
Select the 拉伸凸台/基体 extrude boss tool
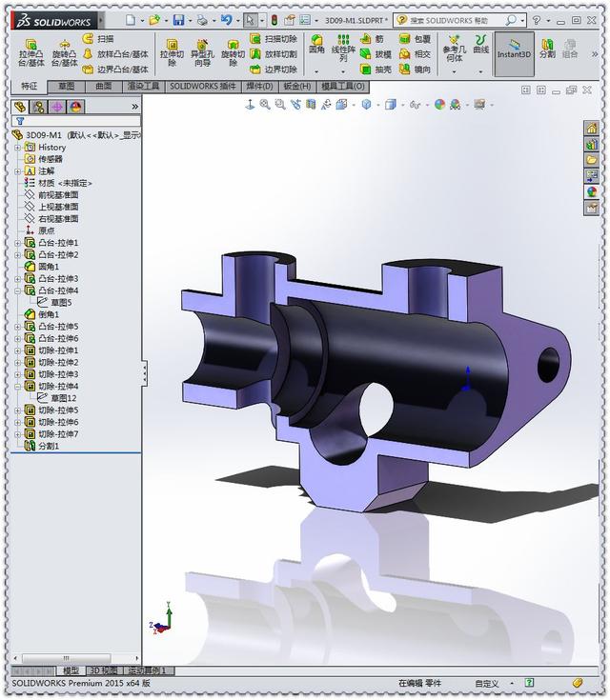(x=30, y=53)
